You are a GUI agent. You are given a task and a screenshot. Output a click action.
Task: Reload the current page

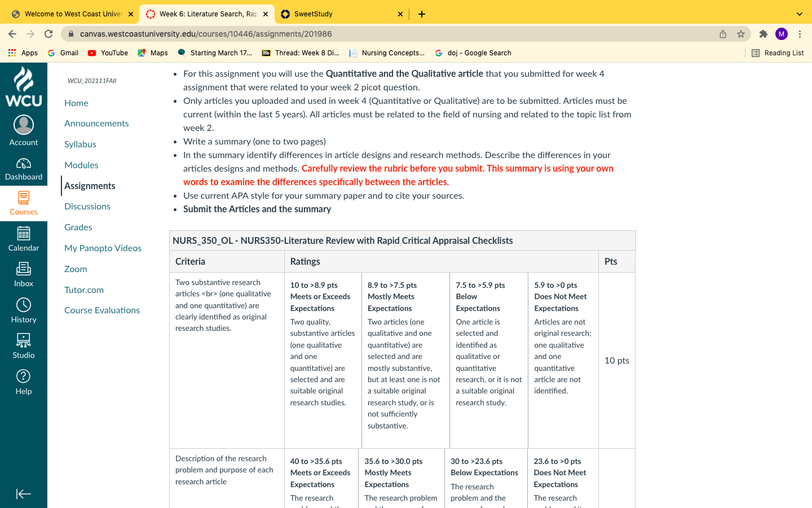coord(48,34)
